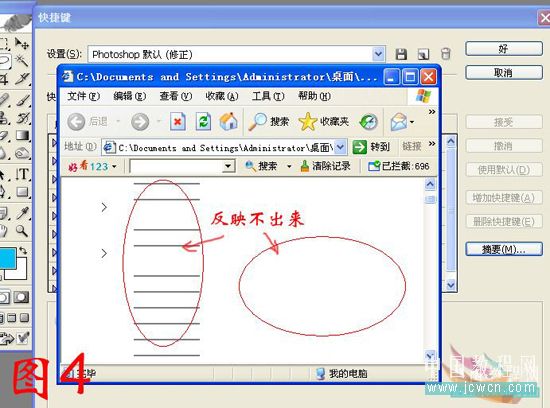The image size is (550, 408).
Task: Select the Gradient tool
Action: (22, 135)
